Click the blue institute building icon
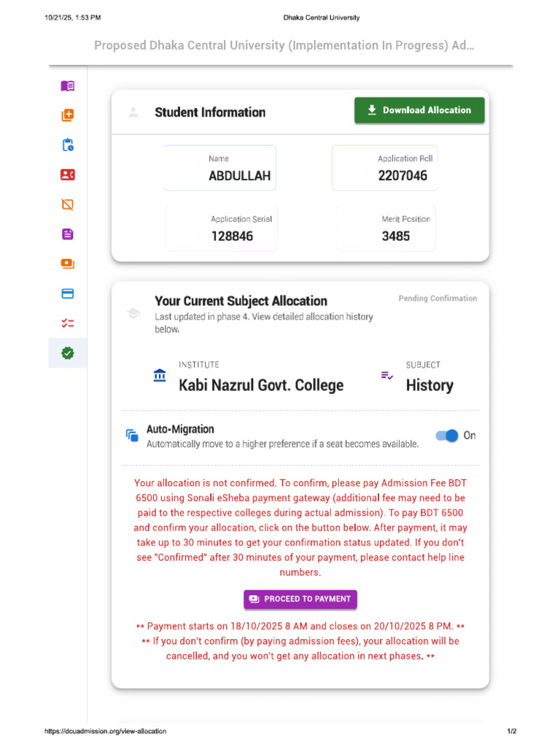560x747 pixels. click(160, 376)
